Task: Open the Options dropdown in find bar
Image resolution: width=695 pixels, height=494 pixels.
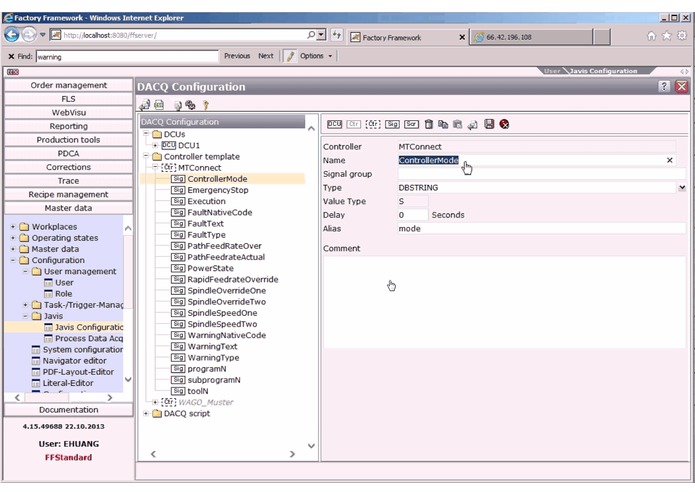Action: click(x=316, y=56)
